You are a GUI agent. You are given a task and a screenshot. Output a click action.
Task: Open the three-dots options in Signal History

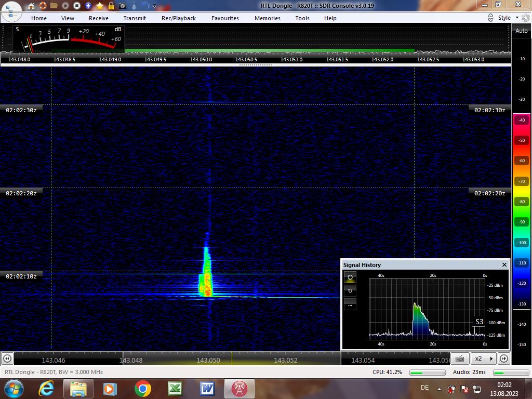click(x=350, y=304)
